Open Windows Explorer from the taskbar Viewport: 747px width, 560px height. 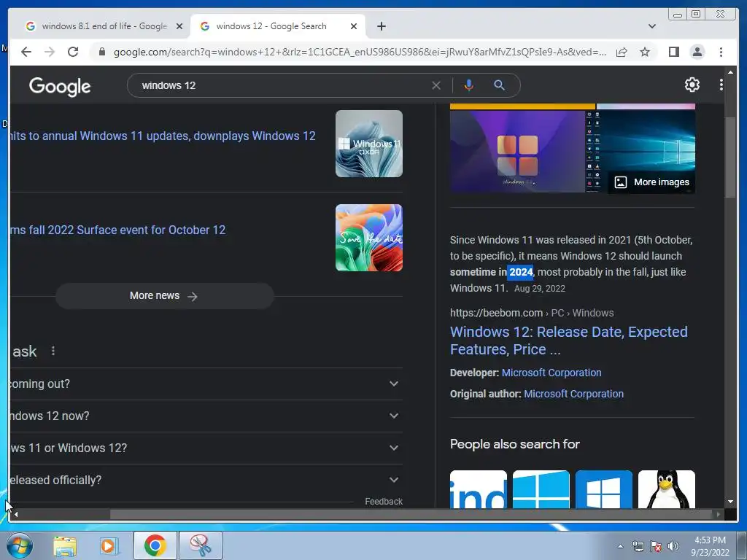click(65, 546)
